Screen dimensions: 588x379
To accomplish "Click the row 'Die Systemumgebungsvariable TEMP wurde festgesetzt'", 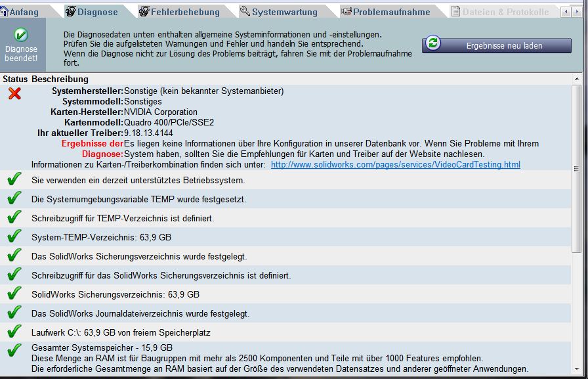I will coord(285,199).
